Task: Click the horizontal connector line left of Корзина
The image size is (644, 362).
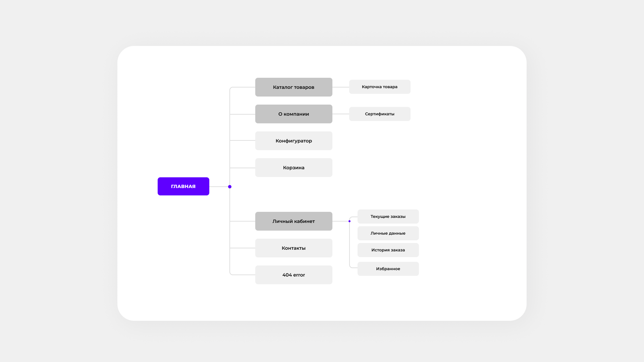Action: pyautogui.click(x=243, y=168)
